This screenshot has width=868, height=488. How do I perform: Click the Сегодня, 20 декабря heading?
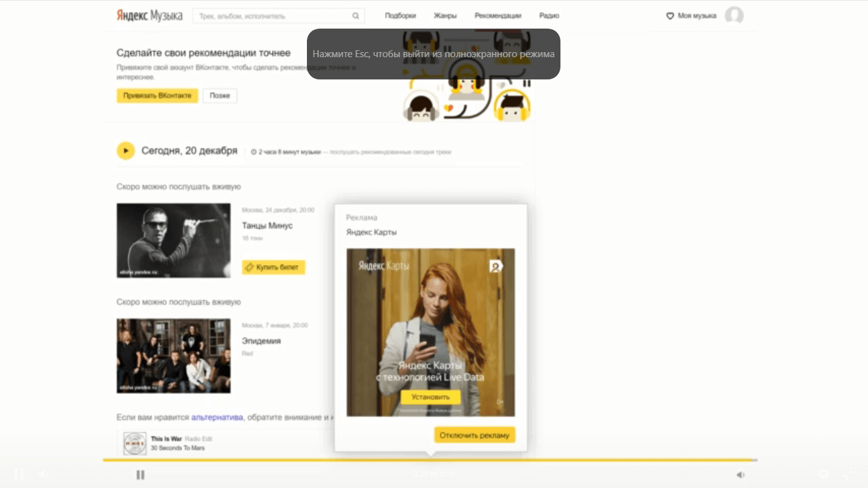pyautogui.click(x=189, y=151)
